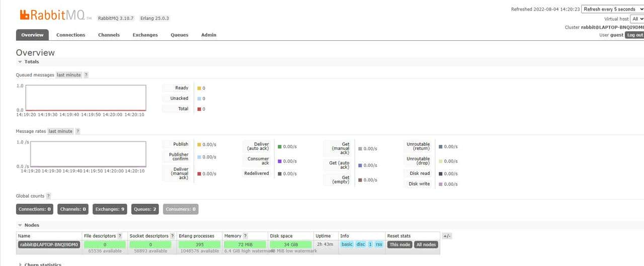Viewport: 644px width, 266px height.
Task: Click the RabbitMQ logo icon
Action: pyautogui.click(x=25, y=15)
